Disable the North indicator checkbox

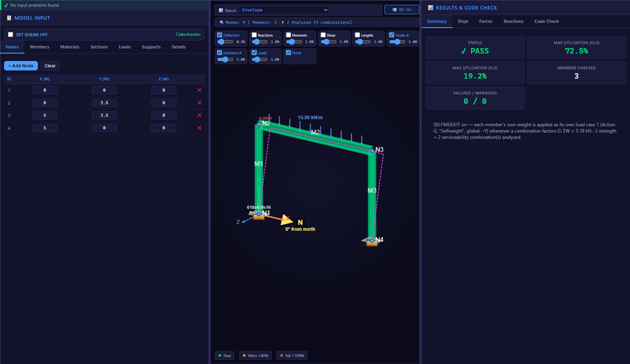click(x=289, y=53)
